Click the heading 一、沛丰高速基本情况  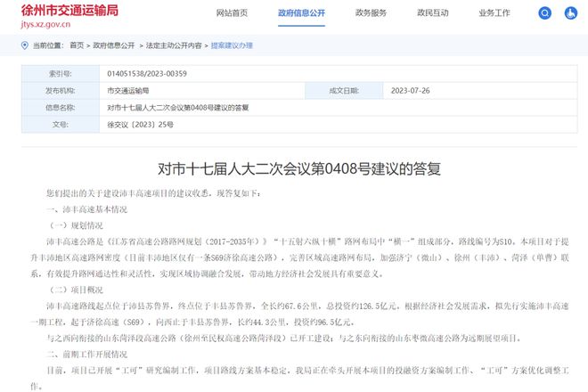87,209
